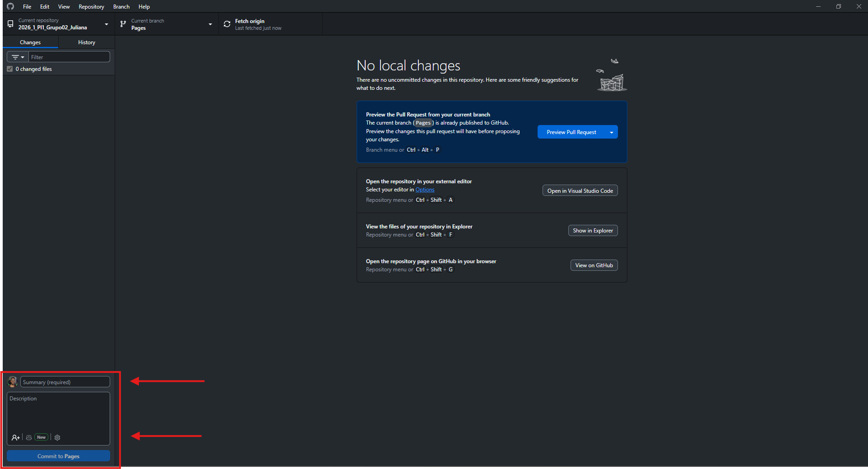This screenshot has height=469, width=868.
Task: Click the GitHub Desktop logo icon
Action: click(x=10, y=6)
